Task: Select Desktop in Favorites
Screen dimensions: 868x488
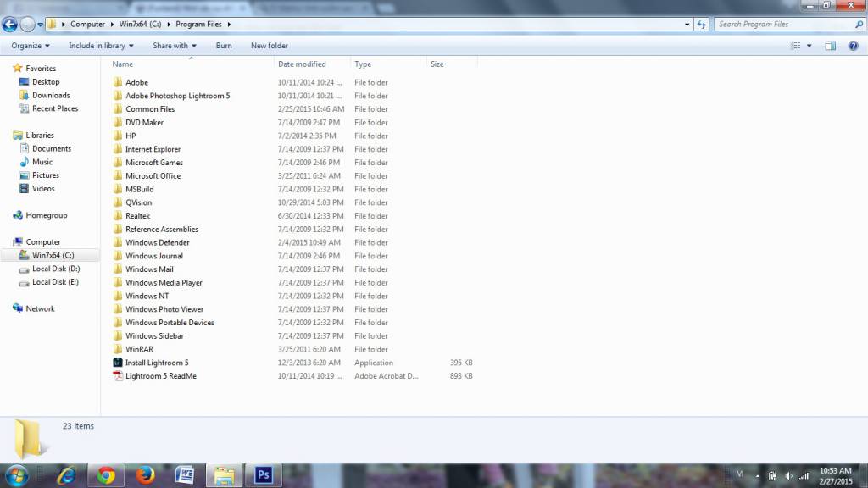Action: pos(46,82)
